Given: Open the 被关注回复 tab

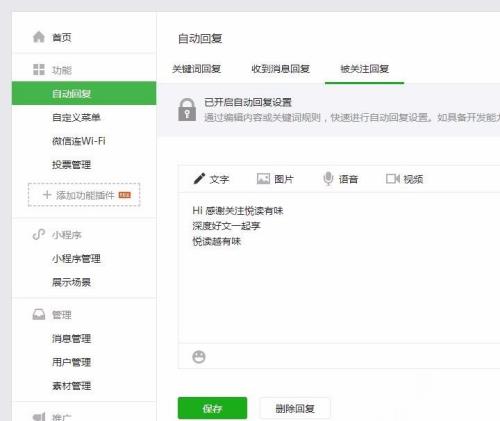Looking at the screenshot, I should [x=364, y=69].
